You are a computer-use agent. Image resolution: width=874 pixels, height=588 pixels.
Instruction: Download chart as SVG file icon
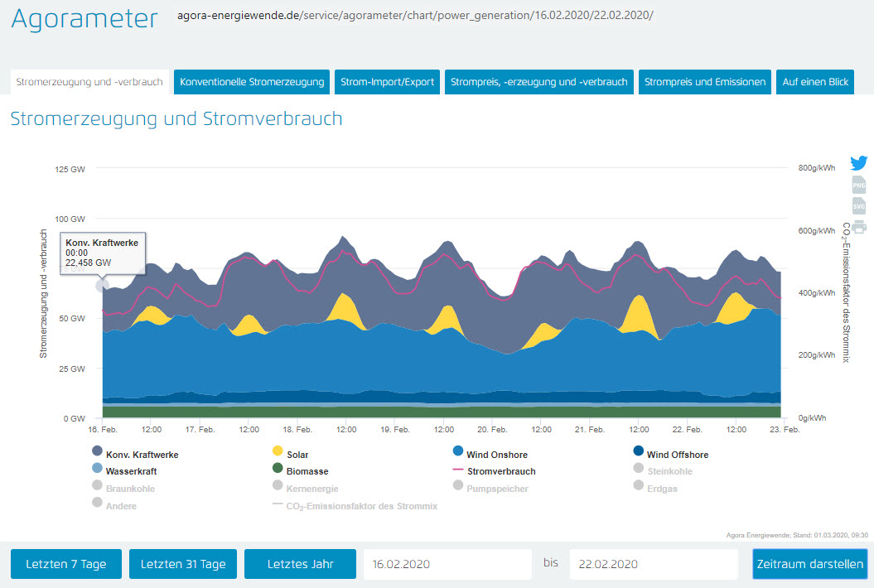pyautogui.click(x=858, y=206)
